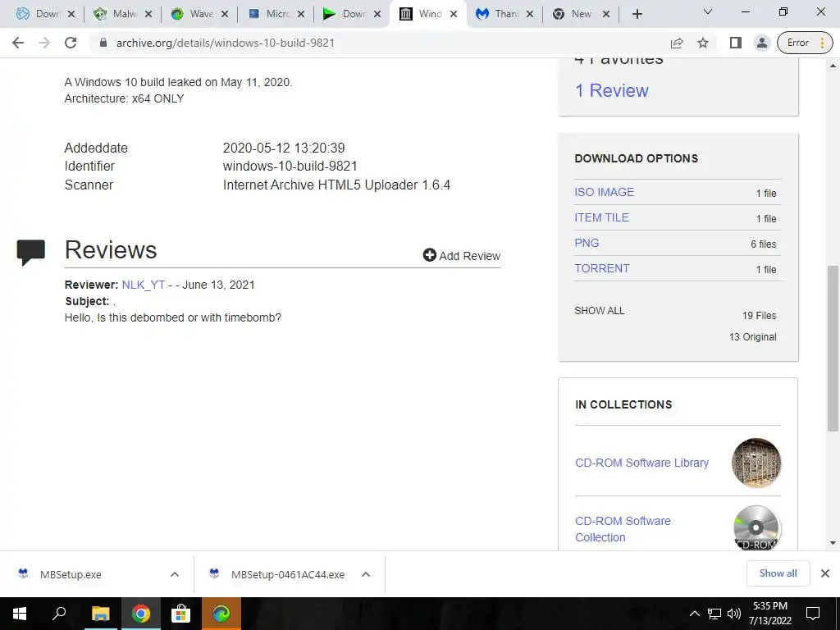
Task: Open reviewer NLK_YT profile
Action: pyautogui.click(x=143, y=285)
